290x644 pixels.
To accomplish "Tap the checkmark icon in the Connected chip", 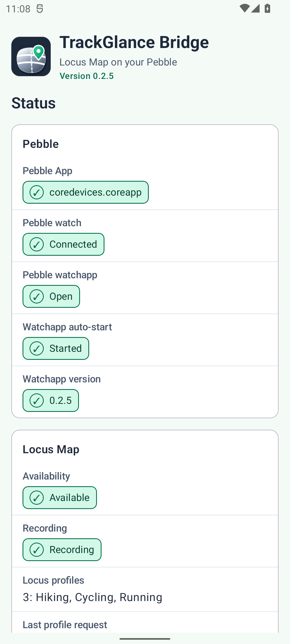I will tap(37, 244).
